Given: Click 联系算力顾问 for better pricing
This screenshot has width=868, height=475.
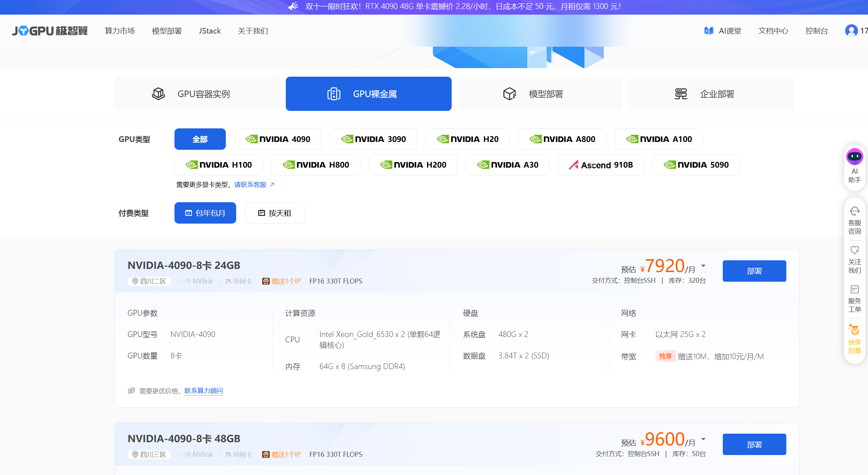Looking at the screenshot, I should (x=203, y=391).
